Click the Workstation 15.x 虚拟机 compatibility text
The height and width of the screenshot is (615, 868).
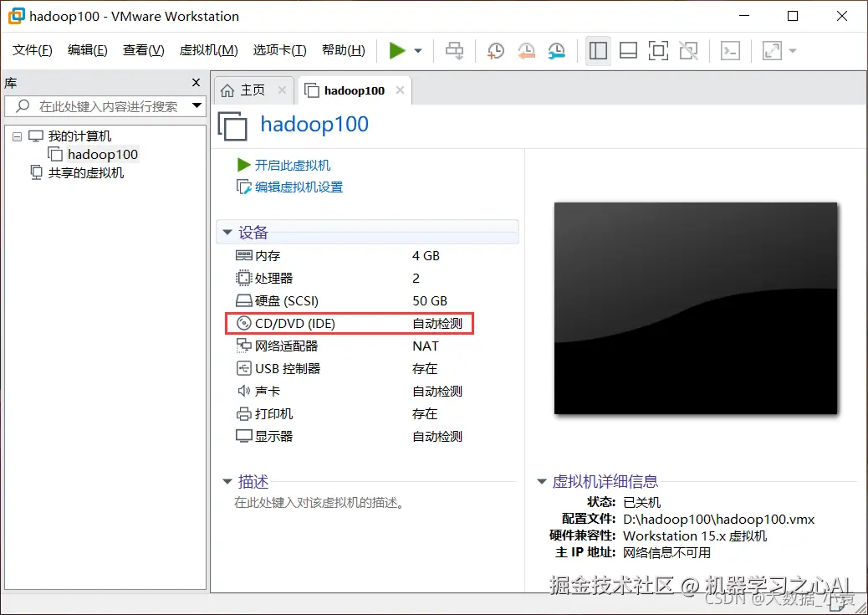(x=695, y=536)
